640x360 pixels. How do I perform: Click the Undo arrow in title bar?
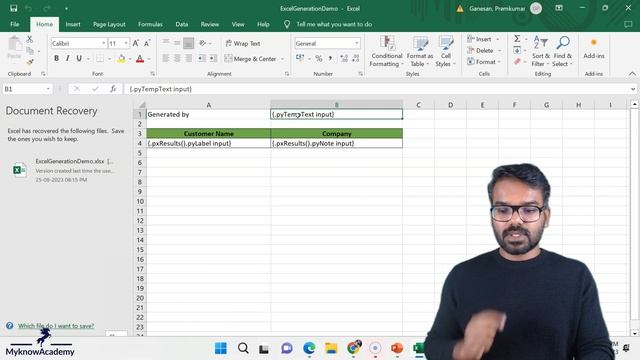29,8
